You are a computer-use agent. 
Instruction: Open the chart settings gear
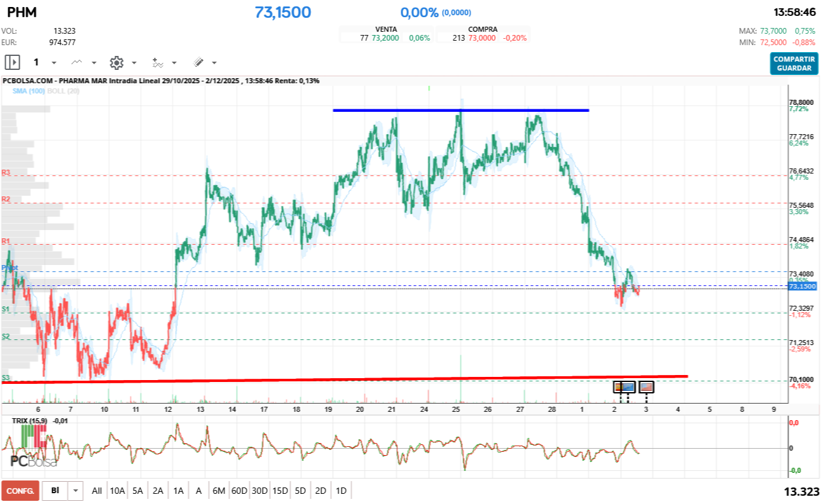pyautogui.click(x=116, y=62)
